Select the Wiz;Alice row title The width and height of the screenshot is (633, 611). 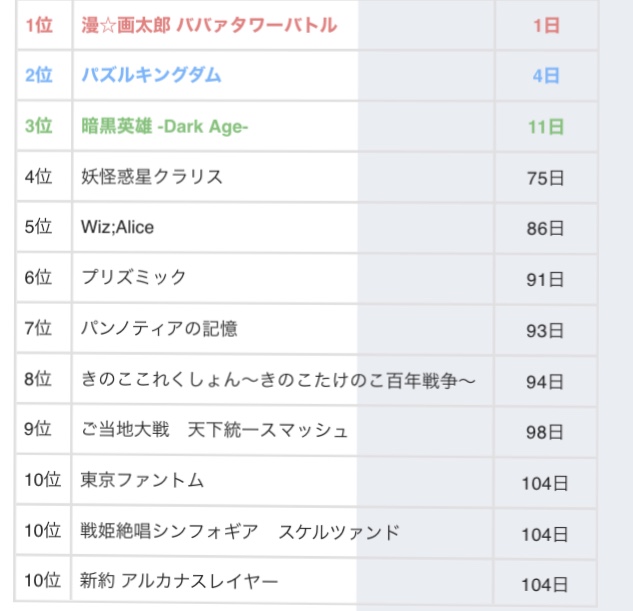click(118, 227)
